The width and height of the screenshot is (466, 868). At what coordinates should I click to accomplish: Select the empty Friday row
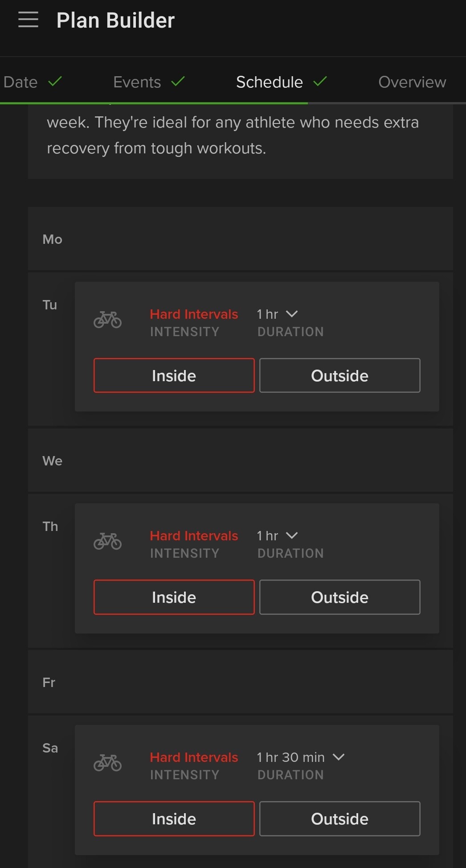[241, 682]
